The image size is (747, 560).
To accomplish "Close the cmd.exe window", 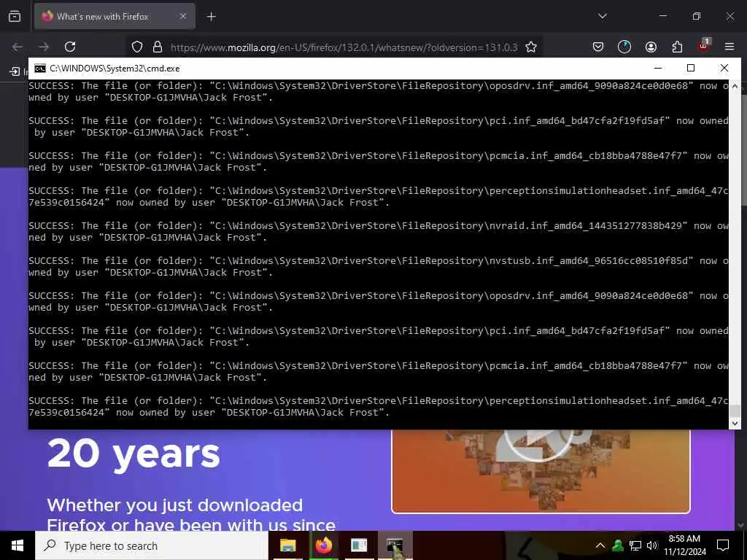I will 724,68.
